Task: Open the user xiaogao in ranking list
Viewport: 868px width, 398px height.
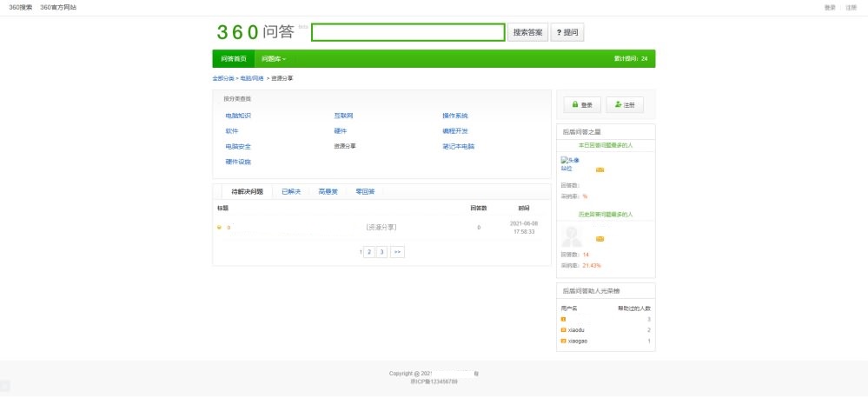Action: point(578,341)
